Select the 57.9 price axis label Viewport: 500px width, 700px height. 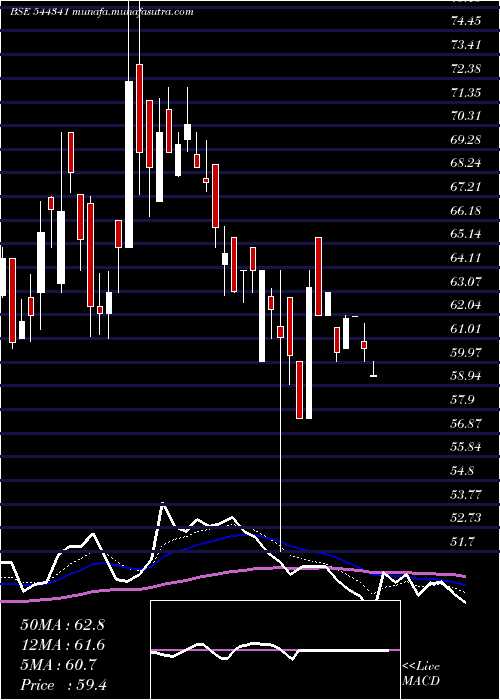click(x=462, y=399)
